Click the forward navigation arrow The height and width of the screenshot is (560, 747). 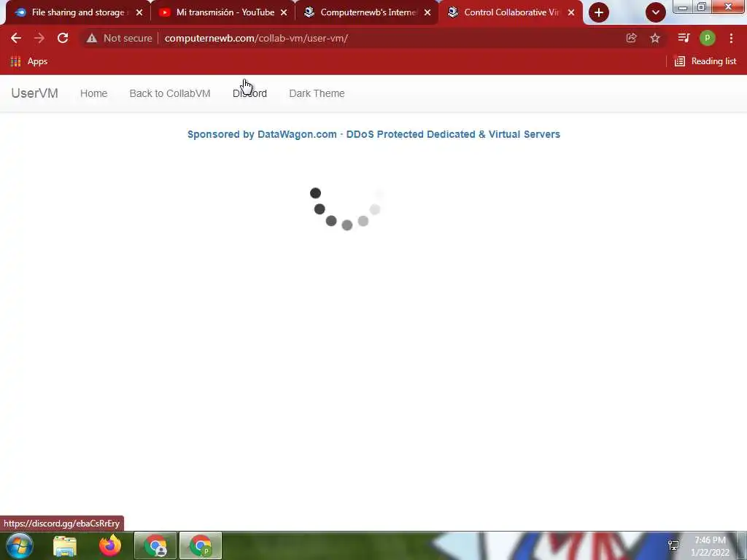click(39, 38)
